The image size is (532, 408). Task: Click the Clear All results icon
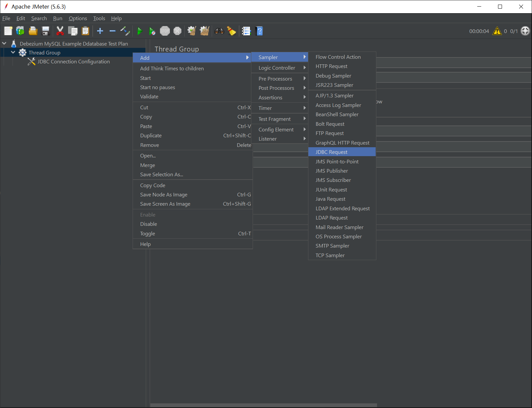pos(204,31)
